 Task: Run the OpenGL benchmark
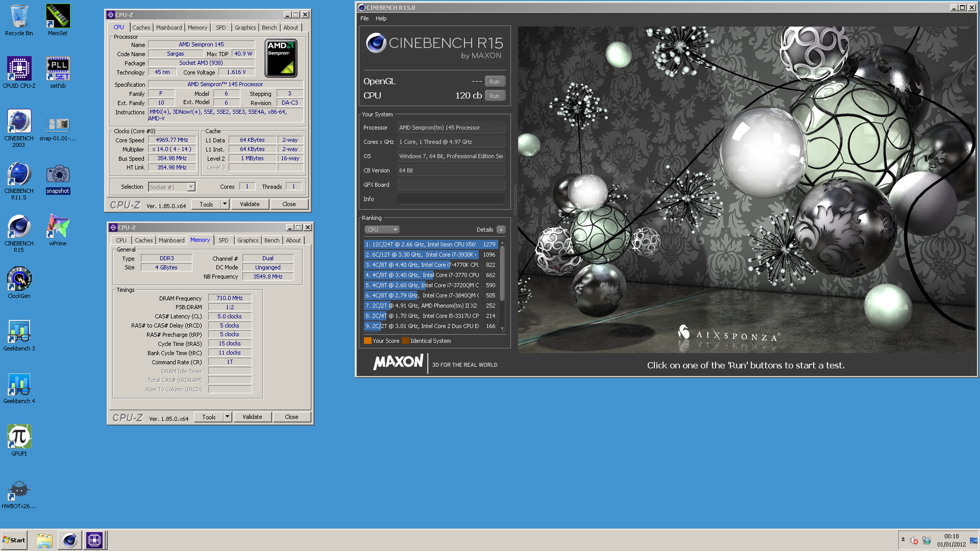click(x=495, y=82)
